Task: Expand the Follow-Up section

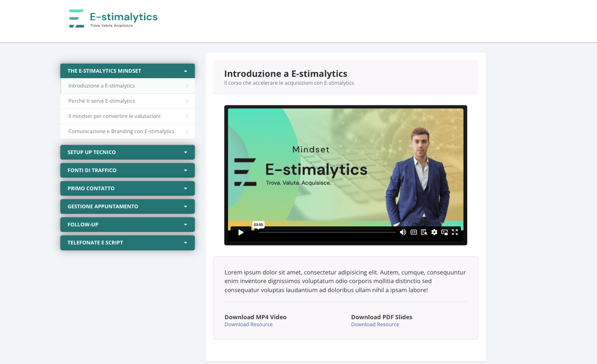Action: point(127,225)
